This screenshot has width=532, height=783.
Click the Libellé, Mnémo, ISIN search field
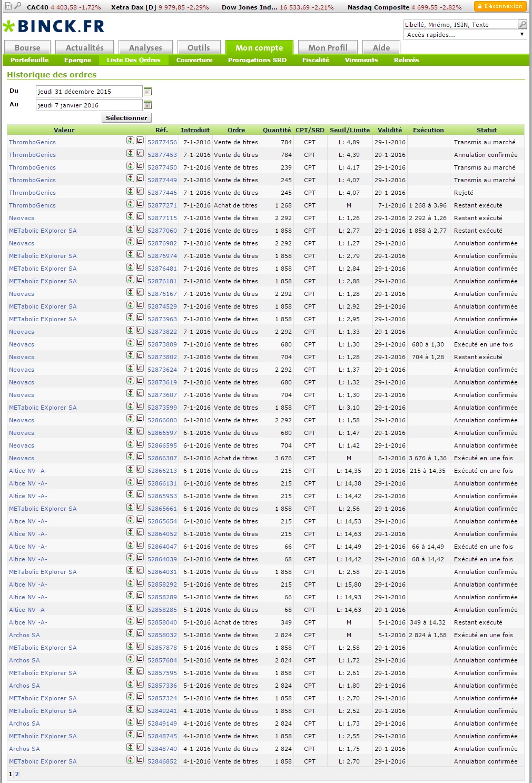coord(460,24)
